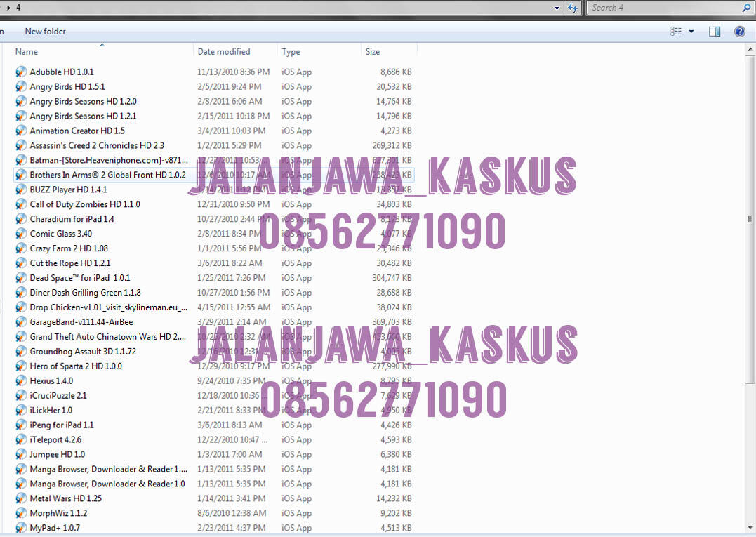
Task: Click the 8,686 KB size cell
Action: 396,72
